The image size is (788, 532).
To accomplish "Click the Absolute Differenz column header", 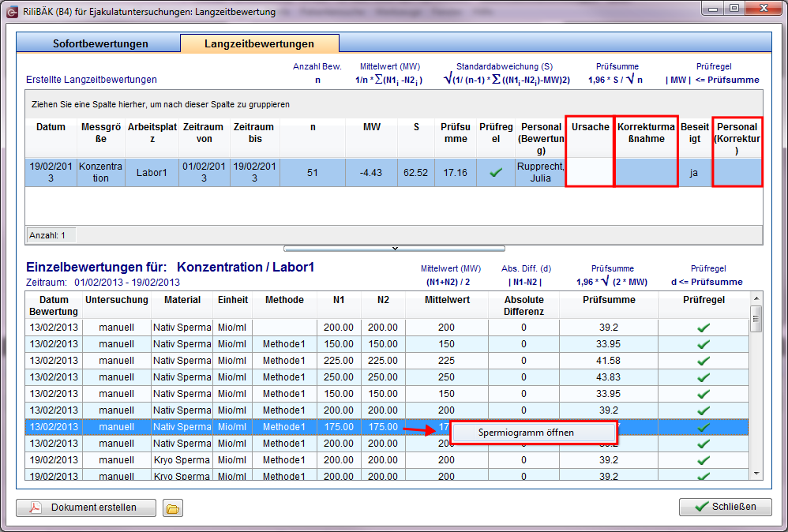I will 523,305.
